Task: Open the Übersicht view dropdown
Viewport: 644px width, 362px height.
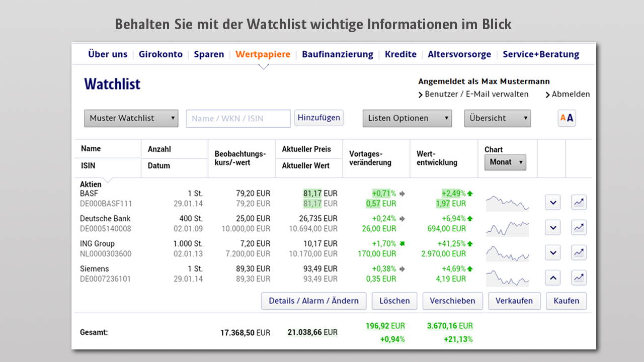Action: 498,118
